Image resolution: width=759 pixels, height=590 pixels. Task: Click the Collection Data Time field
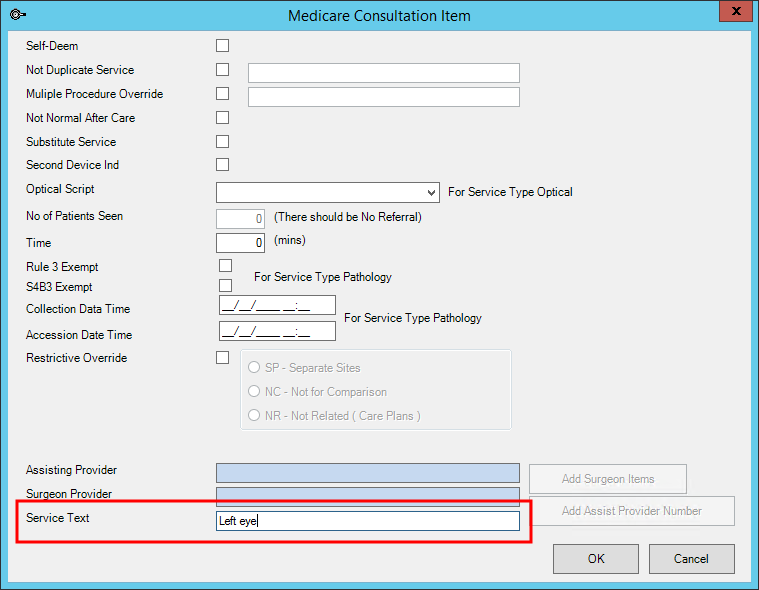277,305
